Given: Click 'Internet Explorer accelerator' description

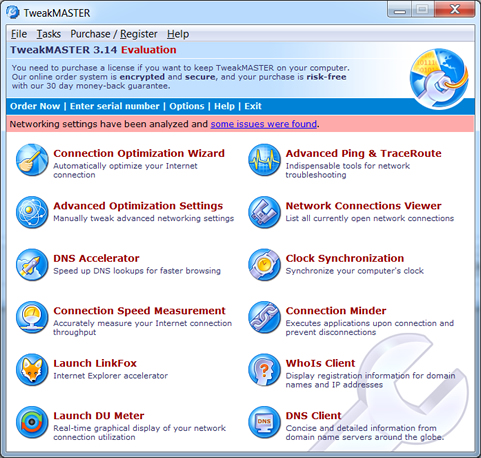Looking at the screenshot, I should click(110, 376).
